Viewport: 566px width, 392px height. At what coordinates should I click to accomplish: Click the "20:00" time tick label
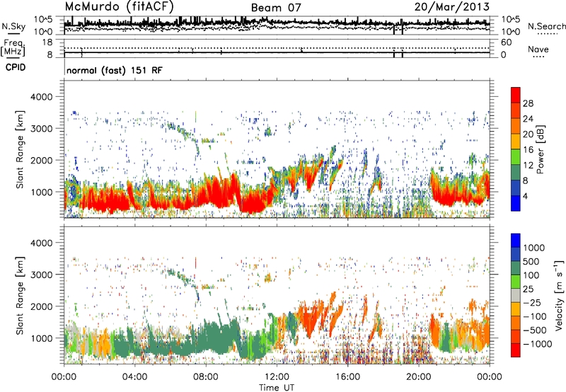[x=418, y=377]
